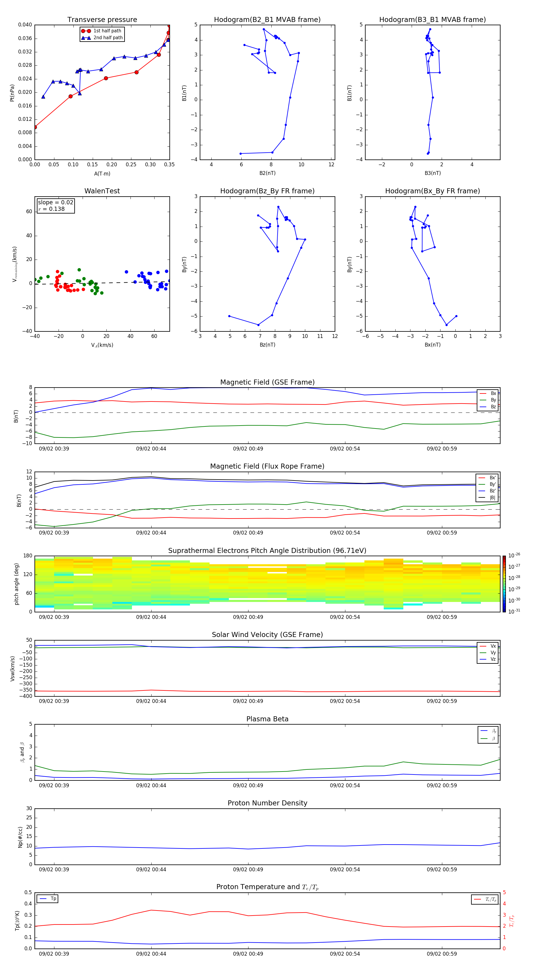Click the Hodogram(B3_B1 MVAB frame) title
This screenshot has height=980, width=535.
[432, 20]
